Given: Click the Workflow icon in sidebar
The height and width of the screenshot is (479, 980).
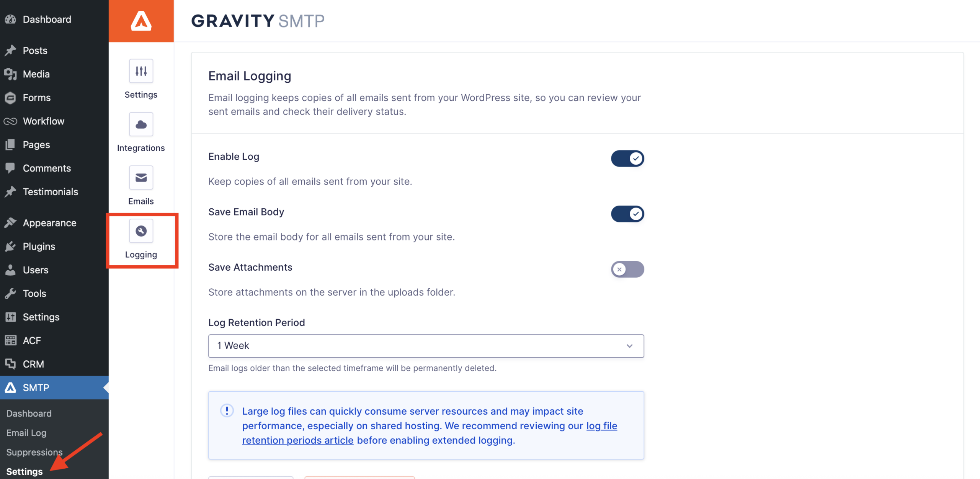Looking at the screenshot, I should pyautogui.click(x=10, y=121).
